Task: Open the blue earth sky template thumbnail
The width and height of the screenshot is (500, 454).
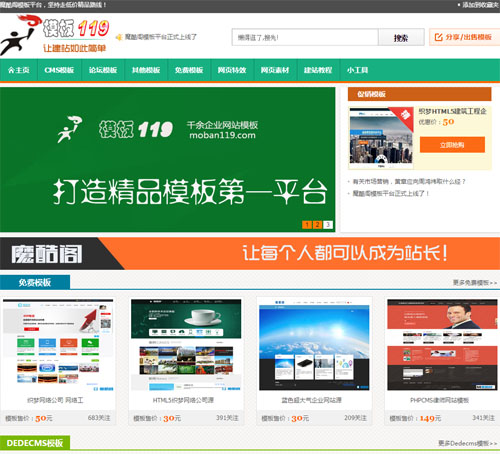Action: coord(314,345)
